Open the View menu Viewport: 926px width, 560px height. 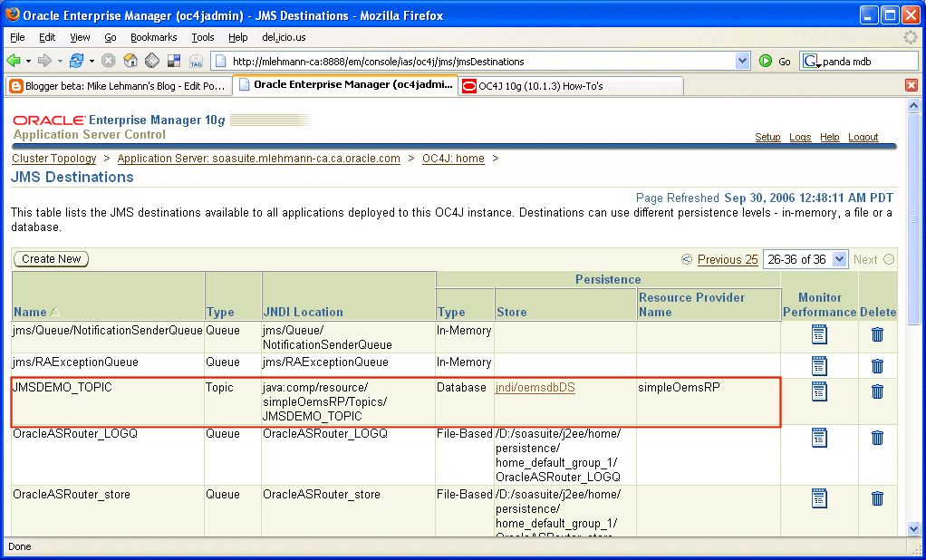click(x=80, y=37)
